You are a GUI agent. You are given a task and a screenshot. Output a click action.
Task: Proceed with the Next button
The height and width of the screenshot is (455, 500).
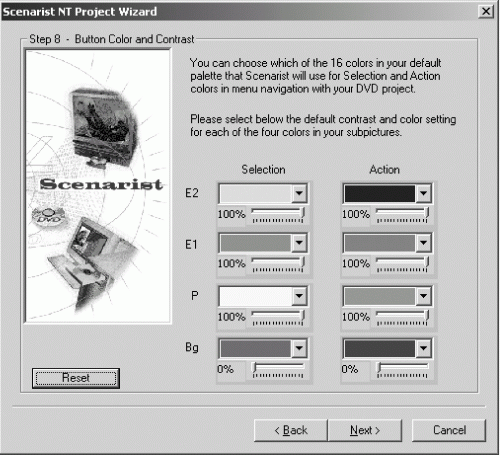[365, 430]
